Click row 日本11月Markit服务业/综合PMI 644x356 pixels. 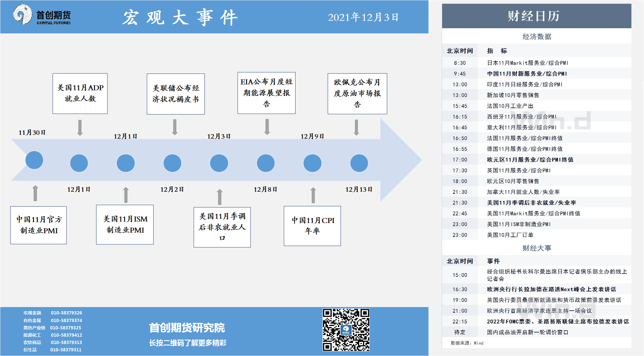coord(537,63)
